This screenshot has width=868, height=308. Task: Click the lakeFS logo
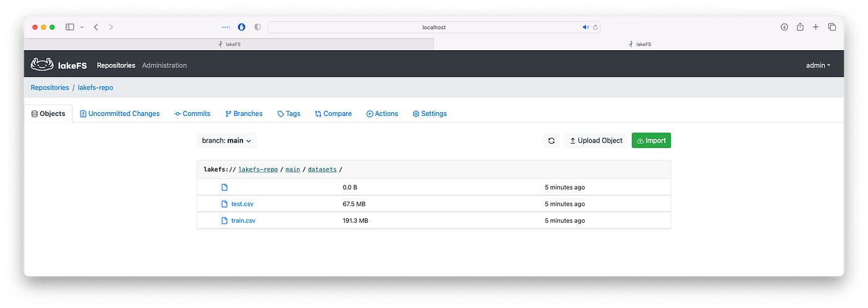59,65
